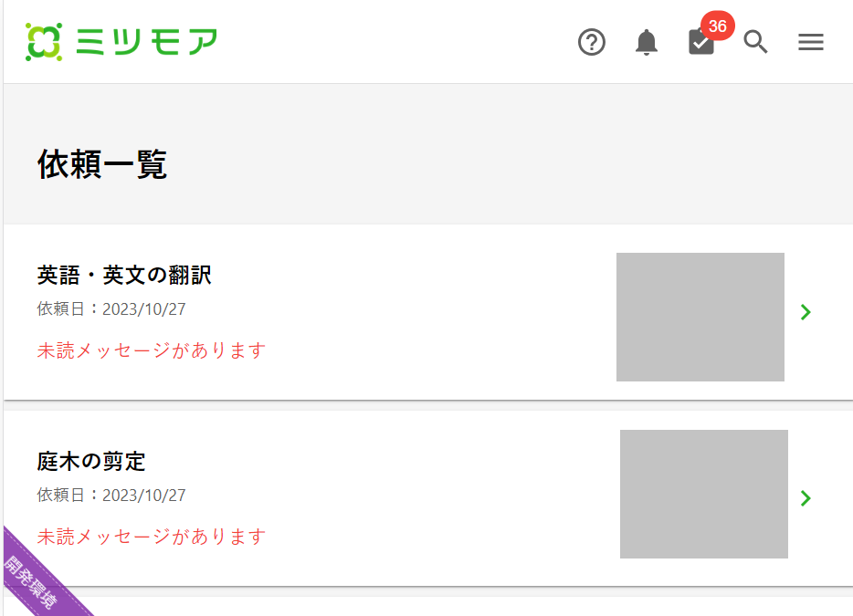Click the 庭木の剪定 gray thumbnail
Viewport: 853px width, 616px height.
tap(704, 494)
